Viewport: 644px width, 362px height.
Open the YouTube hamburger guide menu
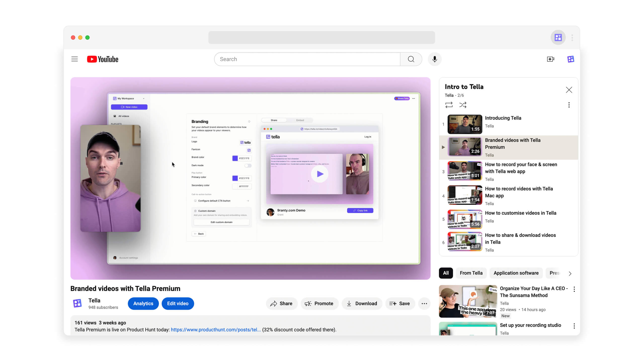point(74,59)
